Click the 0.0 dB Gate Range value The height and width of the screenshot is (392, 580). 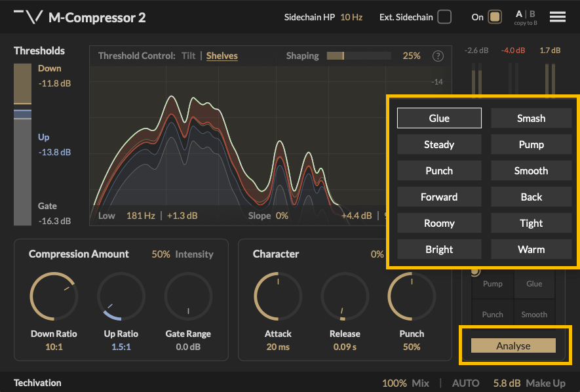tap(188, 347)
